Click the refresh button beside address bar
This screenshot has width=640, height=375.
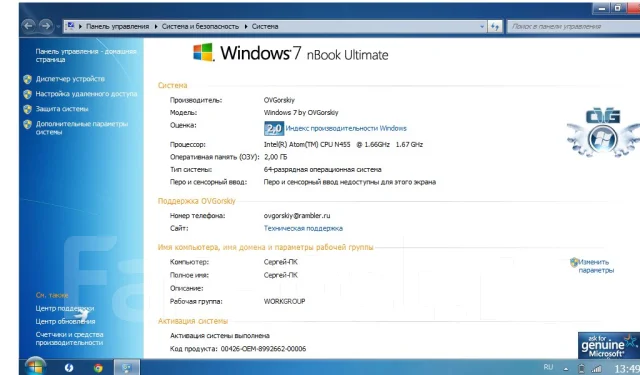pyautogui.click(x=495, y=27)
